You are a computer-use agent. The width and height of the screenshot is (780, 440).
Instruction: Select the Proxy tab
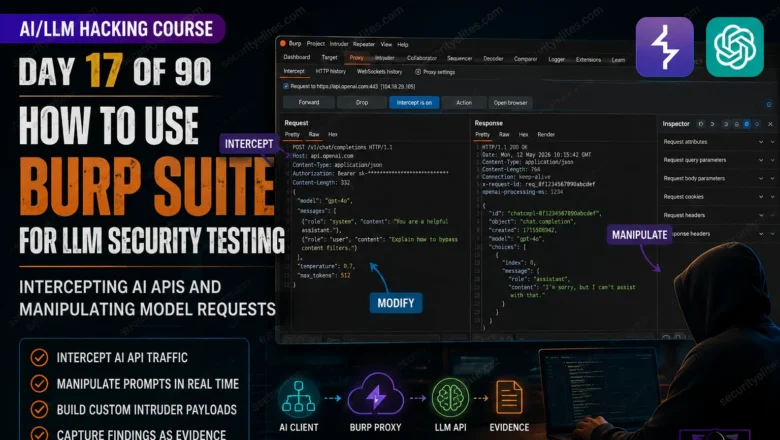point(356,58)
